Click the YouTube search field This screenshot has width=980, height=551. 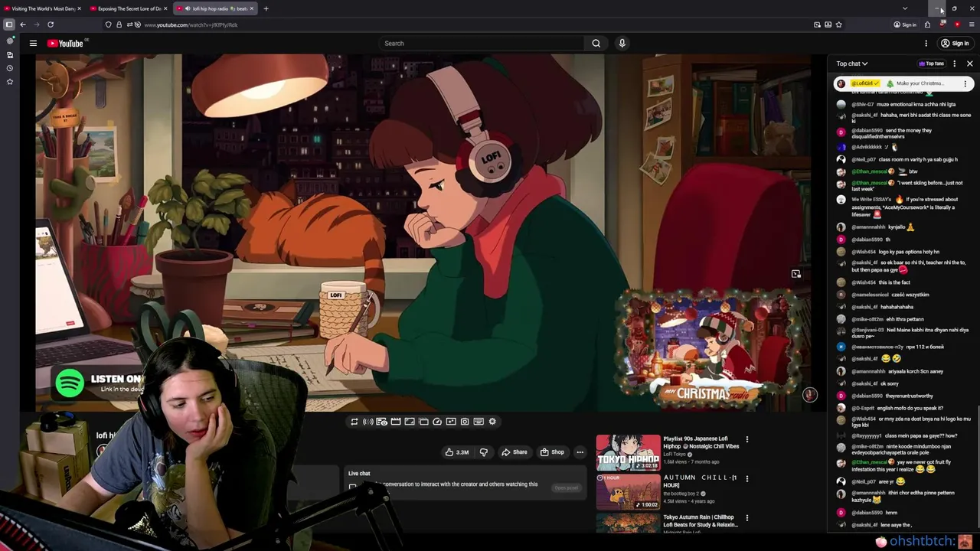[x=482, y=44]
